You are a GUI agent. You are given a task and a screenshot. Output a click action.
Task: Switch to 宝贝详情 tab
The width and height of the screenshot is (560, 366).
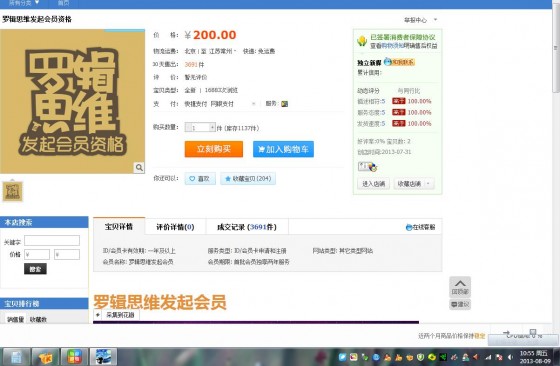[x=119, y=226]
